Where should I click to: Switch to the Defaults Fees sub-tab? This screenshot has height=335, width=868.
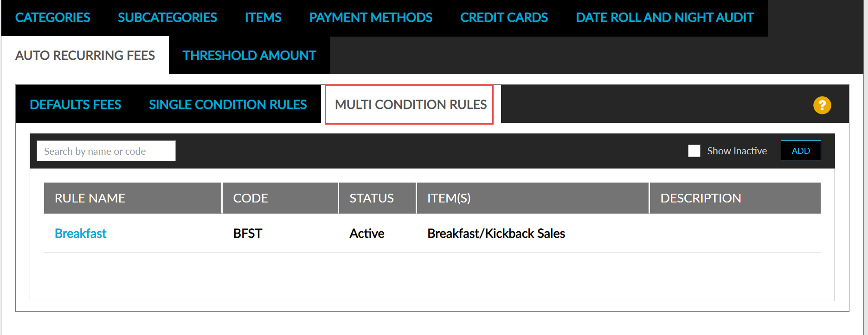pyautogui.click(x=76, y=105)
